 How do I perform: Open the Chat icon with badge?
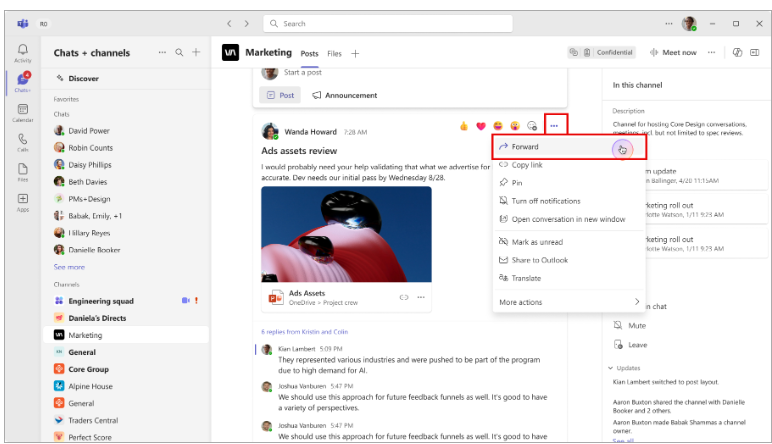23,82
